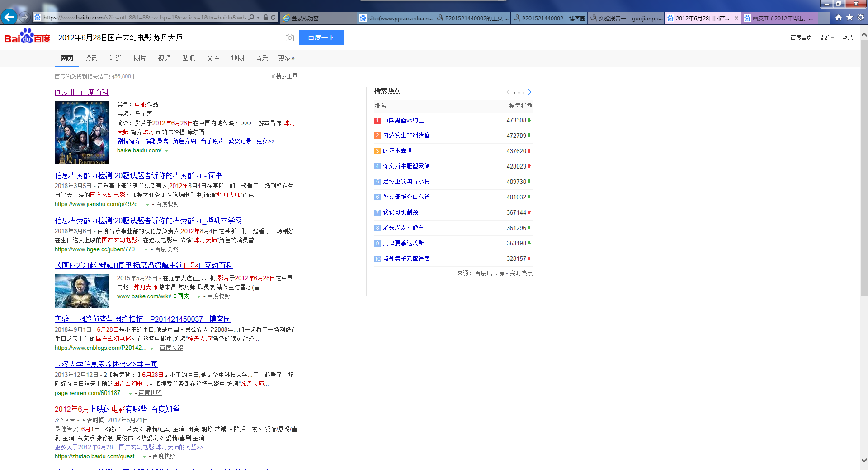Expand the 更多» categories menu
This screenshot has width=868, height=470.
coord(286,58)
